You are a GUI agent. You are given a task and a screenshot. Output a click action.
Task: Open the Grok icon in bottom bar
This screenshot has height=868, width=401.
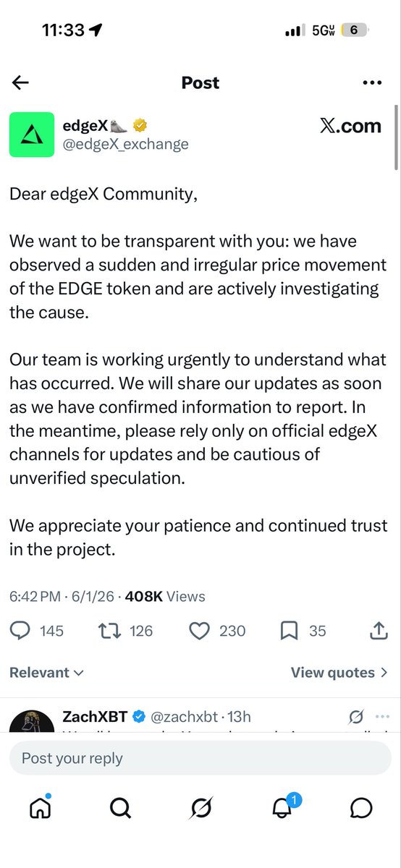(x=200, y=807)
